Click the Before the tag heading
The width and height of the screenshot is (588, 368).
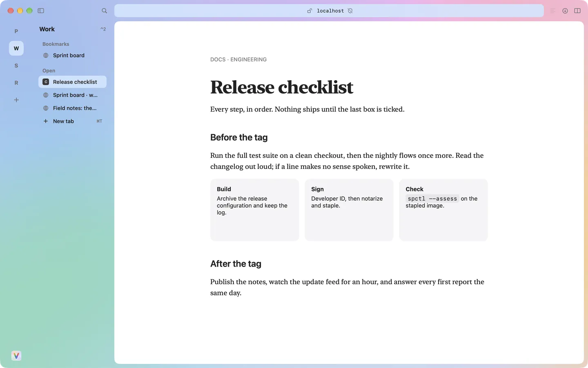click(239, 137)
